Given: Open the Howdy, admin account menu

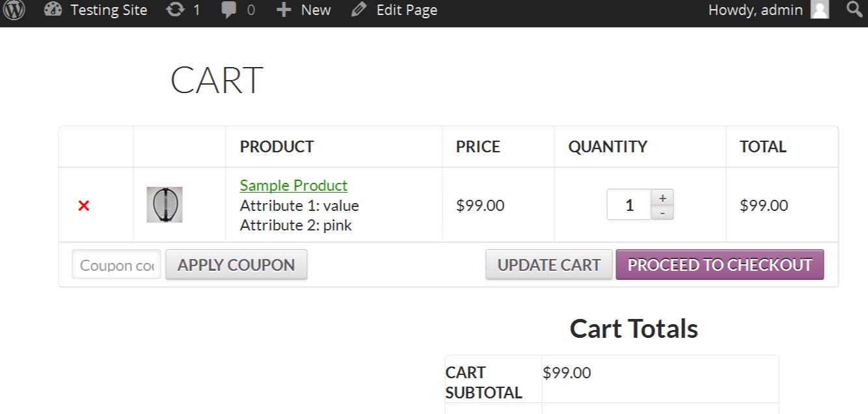Looking at the screenshot, I should pos(755,10).
